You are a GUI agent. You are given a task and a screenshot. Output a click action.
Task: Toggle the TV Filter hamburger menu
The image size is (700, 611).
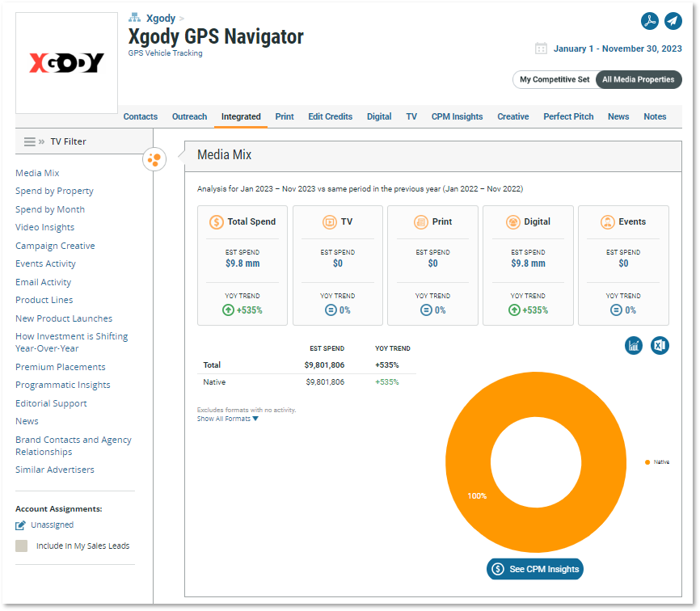pos(29,141)
